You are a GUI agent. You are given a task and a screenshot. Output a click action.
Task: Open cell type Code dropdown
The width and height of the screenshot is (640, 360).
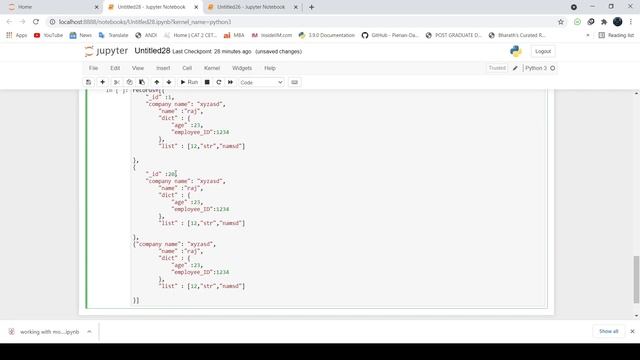261,82
